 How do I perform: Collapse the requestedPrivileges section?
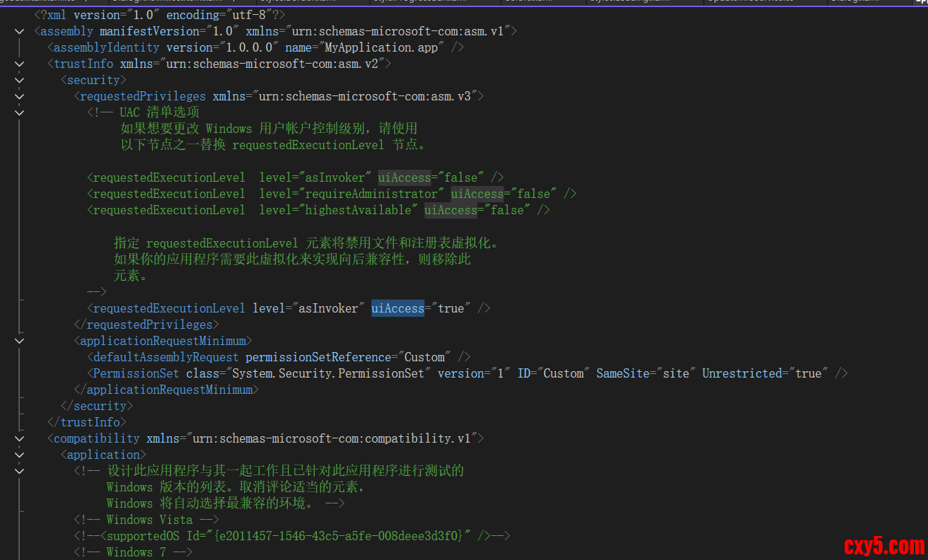(x=19, y=96)
